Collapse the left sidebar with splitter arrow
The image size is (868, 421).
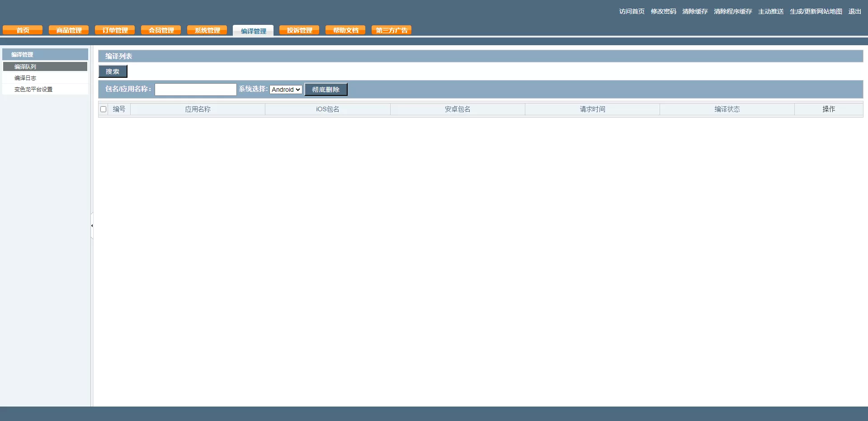pyautogui.click(x=92, y=226)
